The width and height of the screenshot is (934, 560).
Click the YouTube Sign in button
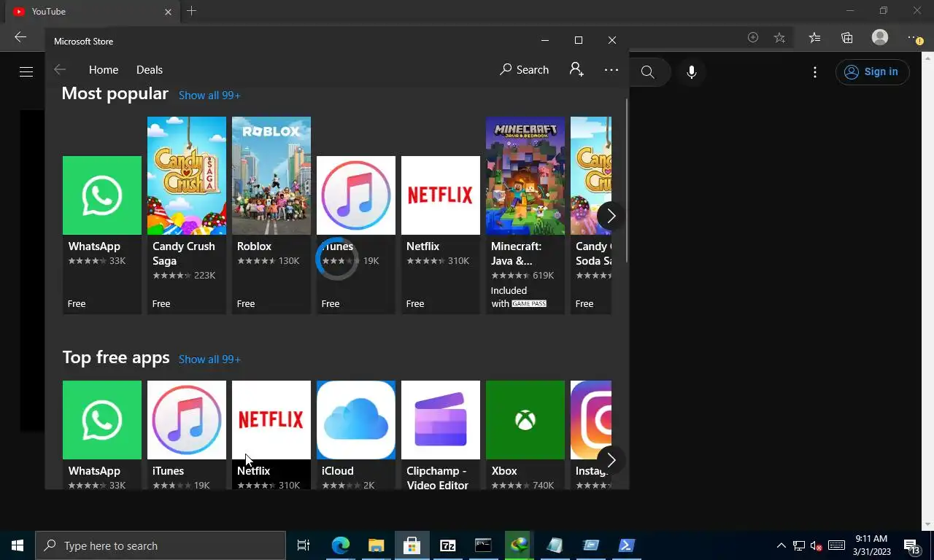coord(872,71)
